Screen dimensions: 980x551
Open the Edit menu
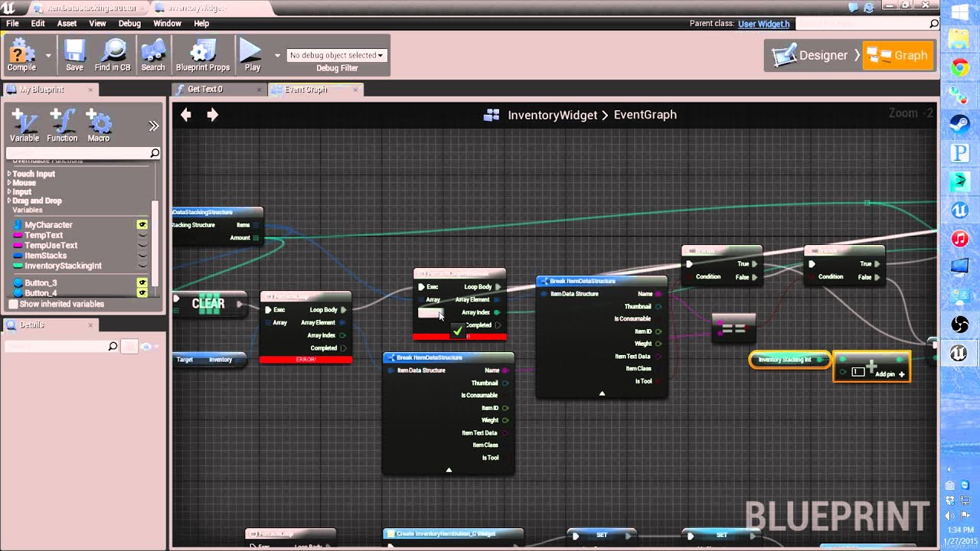pos(38,24)
